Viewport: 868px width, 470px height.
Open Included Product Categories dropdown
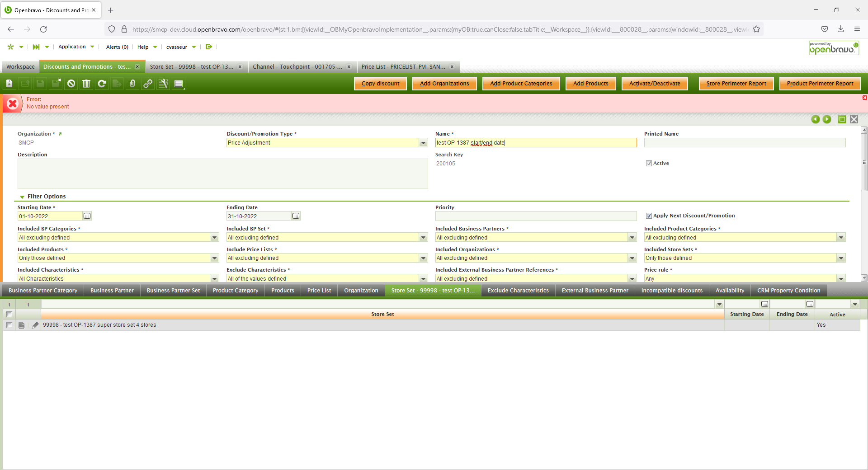point(841,238)
